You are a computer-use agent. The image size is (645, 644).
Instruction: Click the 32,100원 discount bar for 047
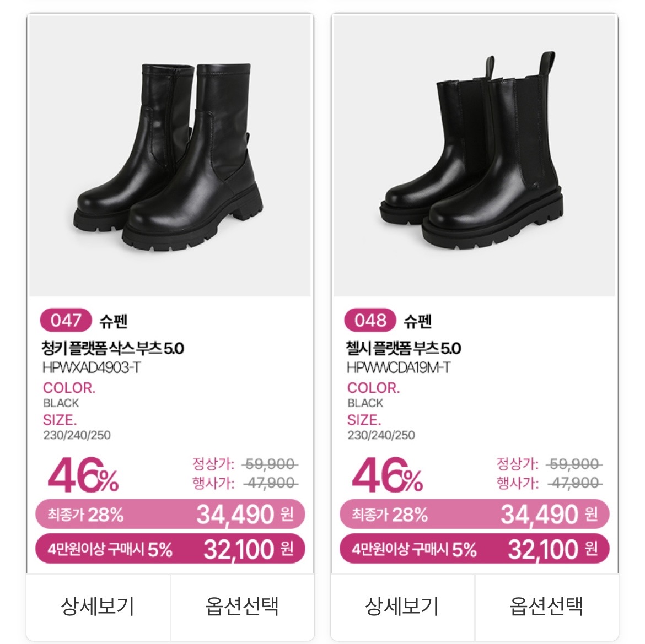point(170,549)
